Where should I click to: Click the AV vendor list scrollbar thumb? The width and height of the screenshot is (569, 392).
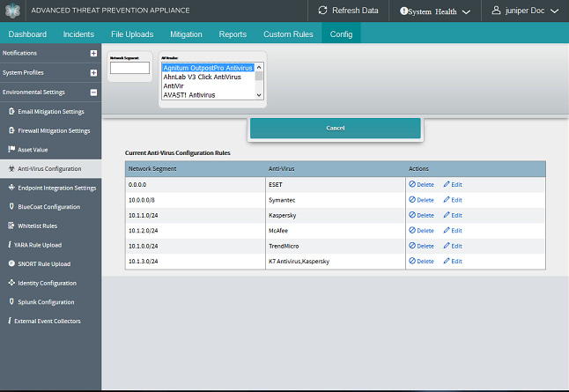coord(259,76)
